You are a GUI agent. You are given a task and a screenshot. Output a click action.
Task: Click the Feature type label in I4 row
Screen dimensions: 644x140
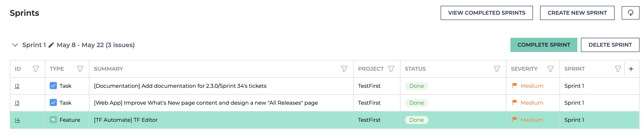coord(70,120)
